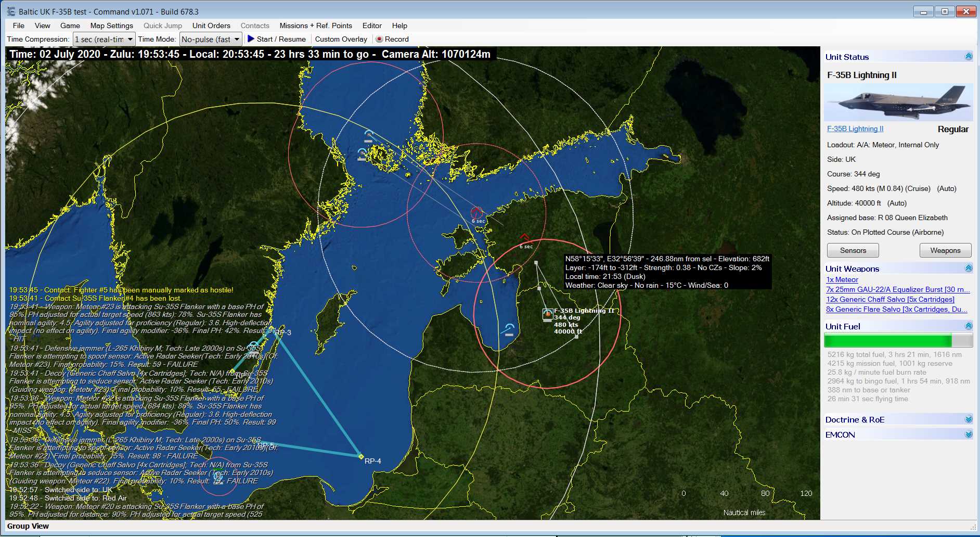The image size is (980, 537).
Task: Select the F-35B Lightning II unit icon on map
Action: [547, 314]
